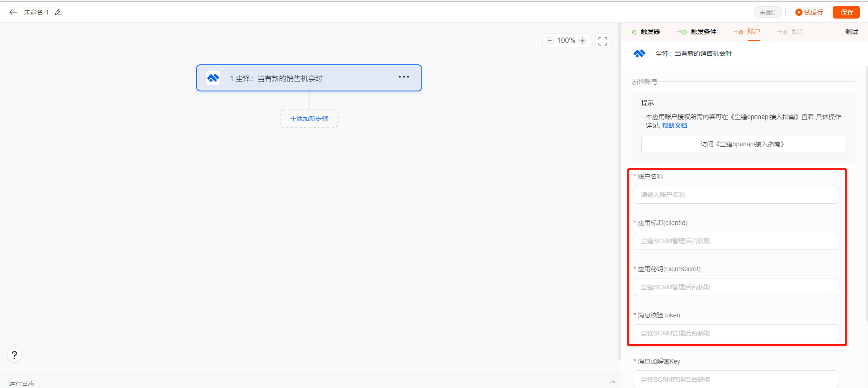Select the step 1 node 尘锋：当有新的销售机会时
868x388 pixels.
(x=309, y=78)
